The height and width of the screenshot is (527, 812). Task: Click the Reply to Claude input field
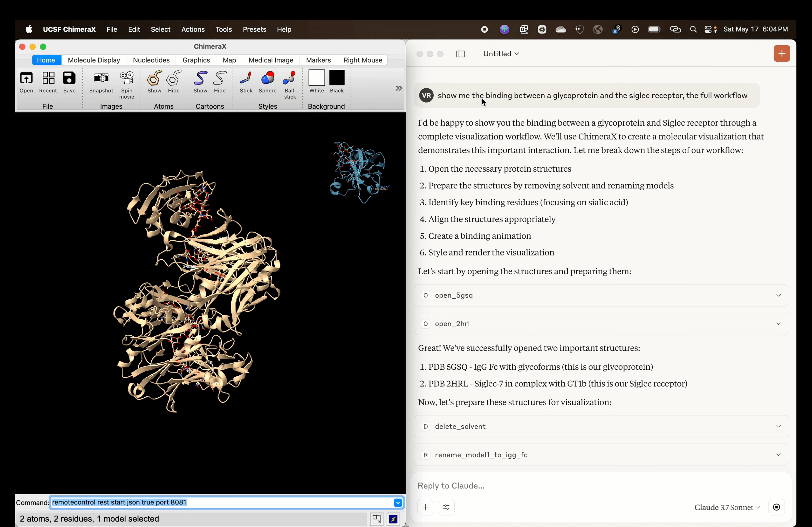601,485
